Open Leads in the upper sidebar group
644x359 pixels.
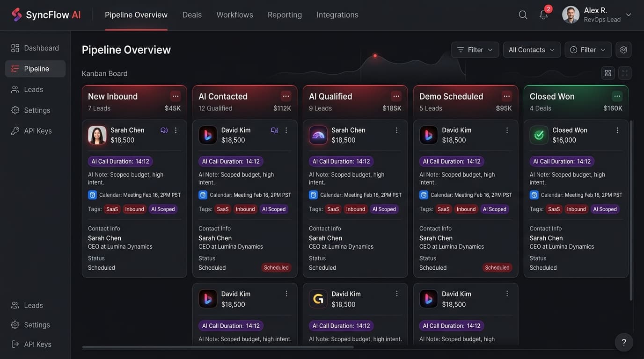click(x=35, y=89)
